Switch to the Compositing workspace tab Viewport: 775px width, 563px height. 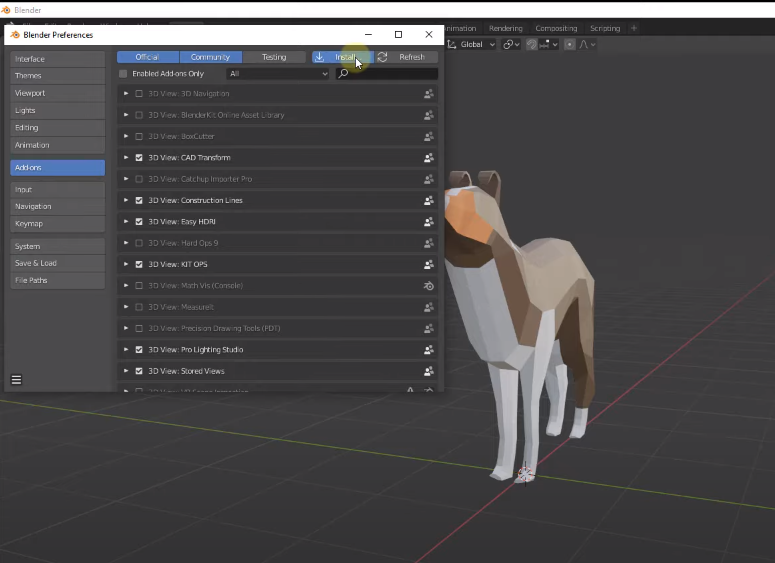(x=556, y=28)
